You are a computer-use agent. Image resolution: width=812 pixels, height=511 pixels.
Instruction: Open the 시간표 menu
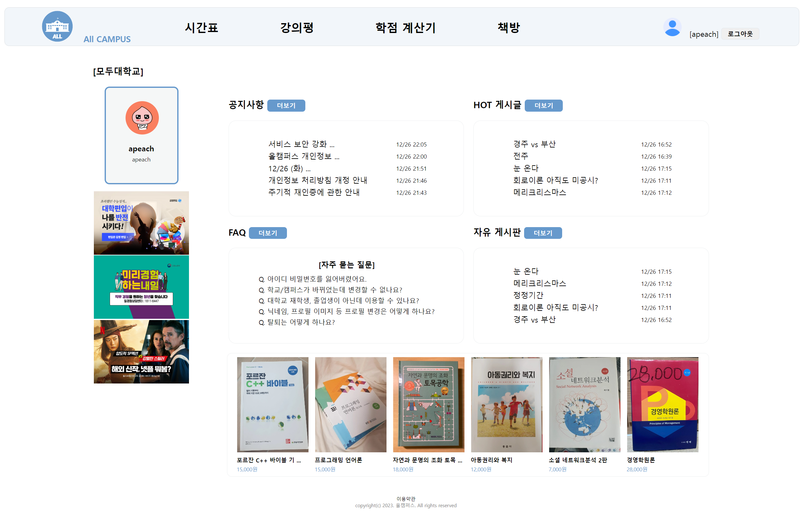pos(202,28)
